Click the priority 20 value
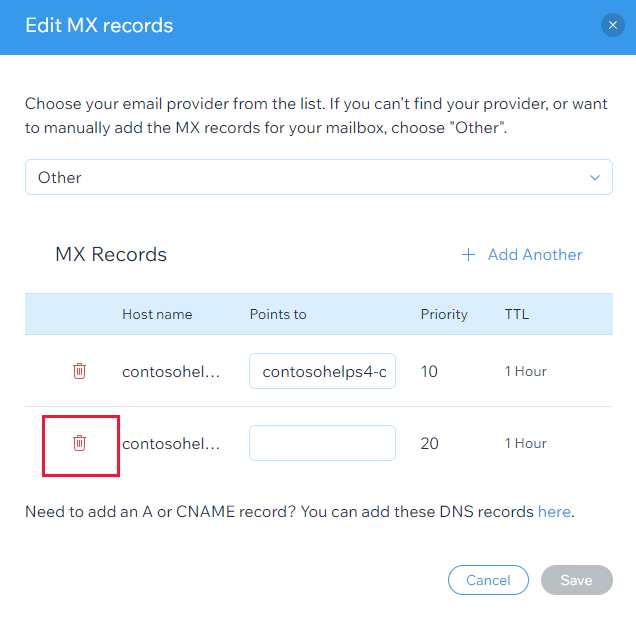 (429, 443)
